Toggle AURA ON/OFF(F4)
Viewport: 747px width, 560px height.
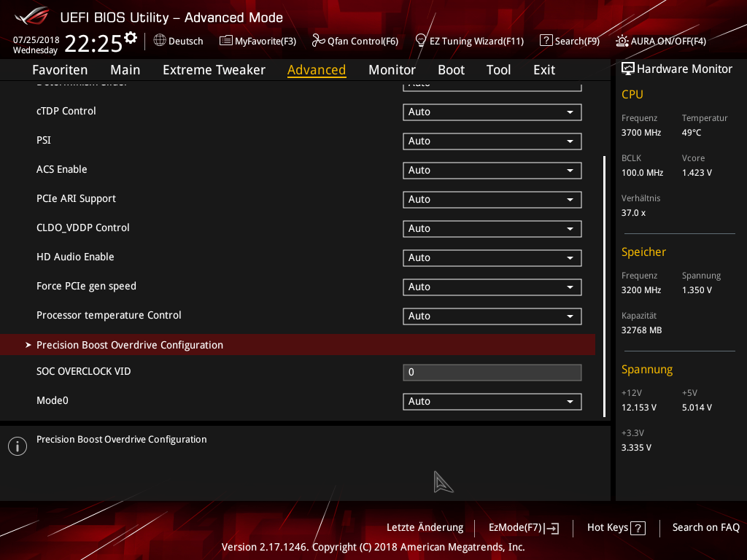661,41
